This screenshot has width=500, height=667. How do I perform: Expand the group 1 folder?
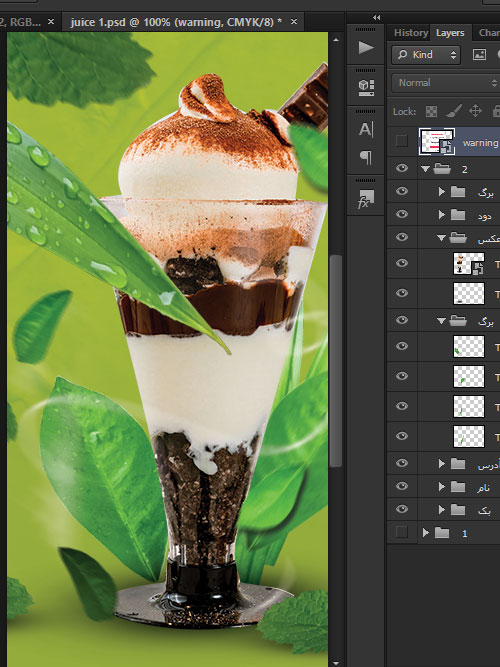point(425,533)
